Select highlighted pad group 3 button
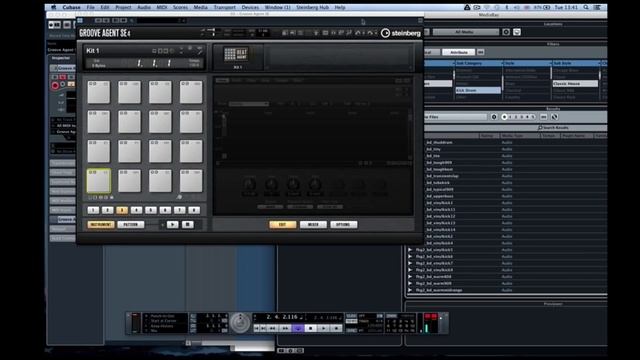 pos(122,210)
